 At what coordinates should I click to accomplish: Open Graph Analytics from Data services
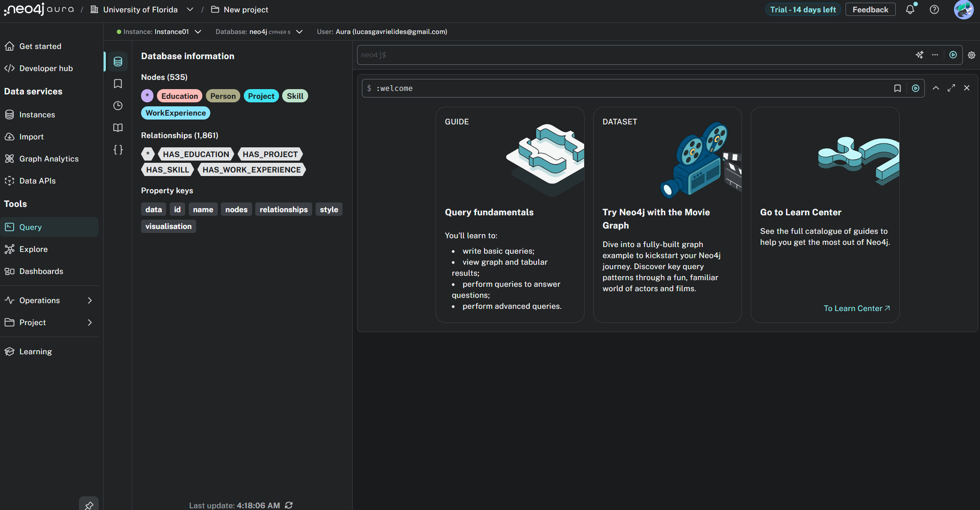[x=48, y=159]
